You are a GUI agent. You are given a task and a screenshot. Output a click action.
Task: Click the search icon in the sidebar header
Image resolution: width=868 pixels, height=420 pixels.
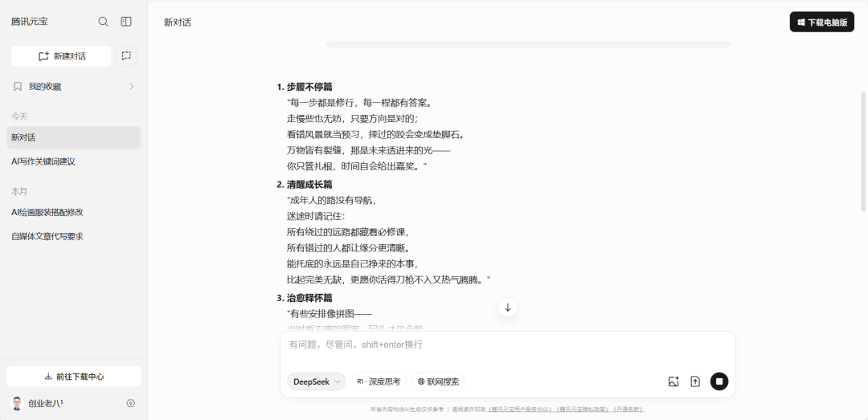pos(103,22)
